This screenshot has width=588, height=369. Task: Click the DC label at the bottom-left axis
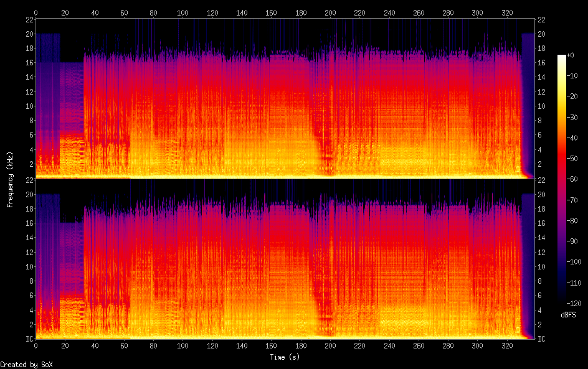coord(29,339)
